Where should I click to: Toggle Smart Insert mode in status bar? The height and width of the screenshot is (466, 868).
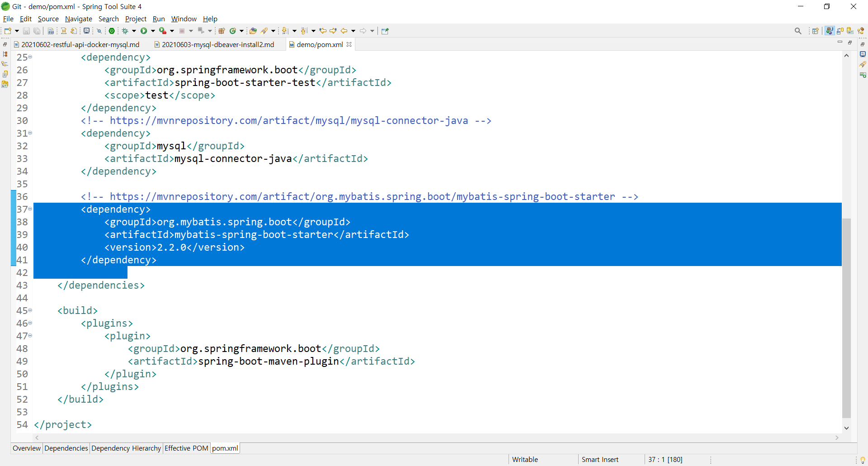pyautogui.click(x=600, y=459)
